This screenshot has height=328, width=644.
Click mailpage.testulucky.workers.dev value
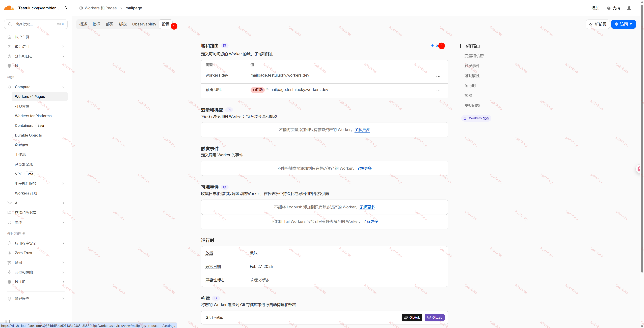(280, 75)
